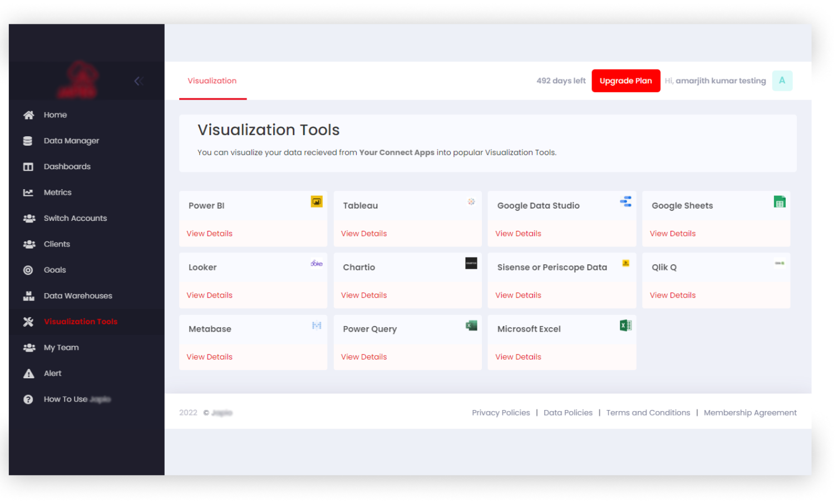Click the user avatar letter A
Viewport: 838px width, 504px height.
tap(782, 81)
